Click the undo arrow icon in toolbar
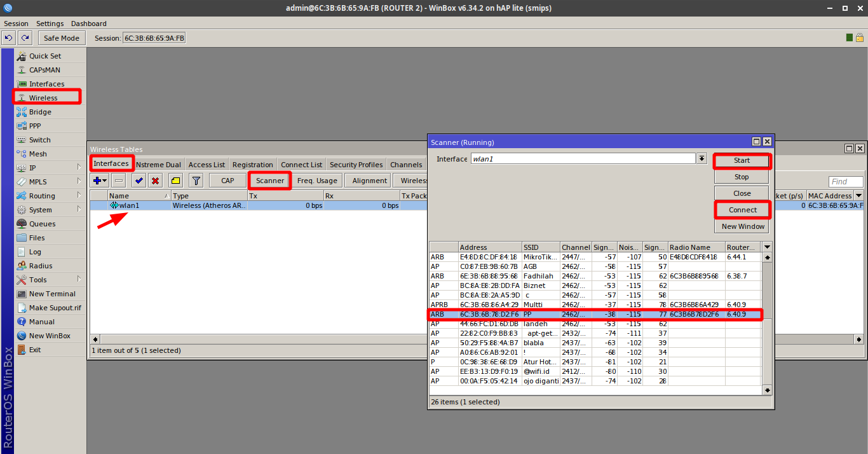The width and height of the screenshot is (868, 454). (x=9, y=38)
